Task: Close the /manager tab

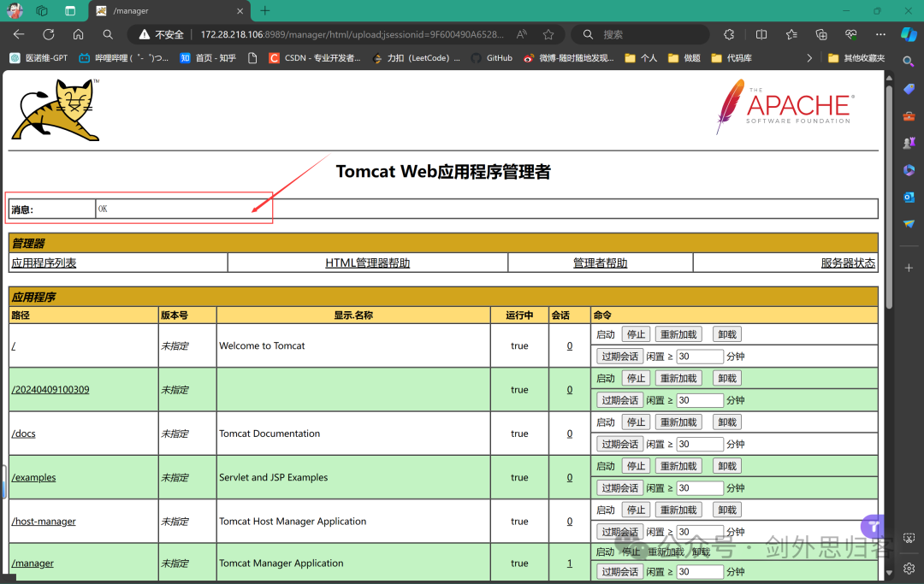Action: (240, 10)
